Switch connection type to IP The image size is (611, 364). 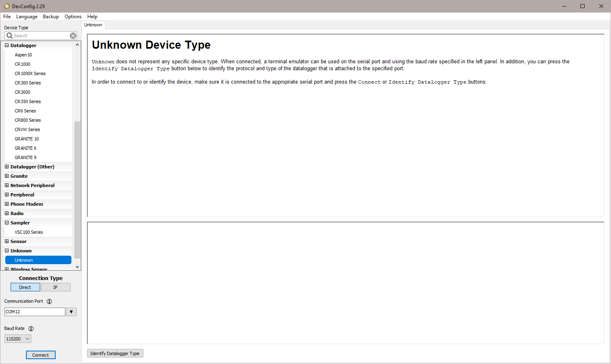point(56,287)
